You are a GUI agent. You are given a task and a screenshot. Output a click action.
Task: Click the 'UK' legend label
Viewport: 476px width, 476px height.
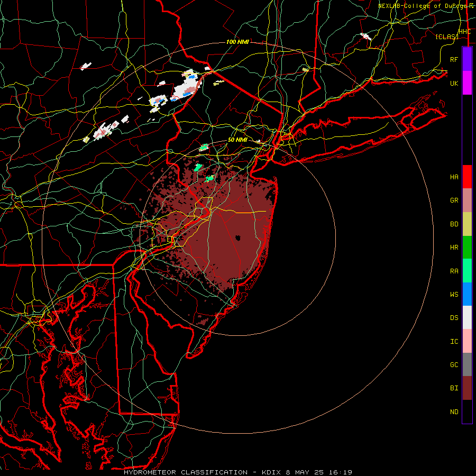454,83
